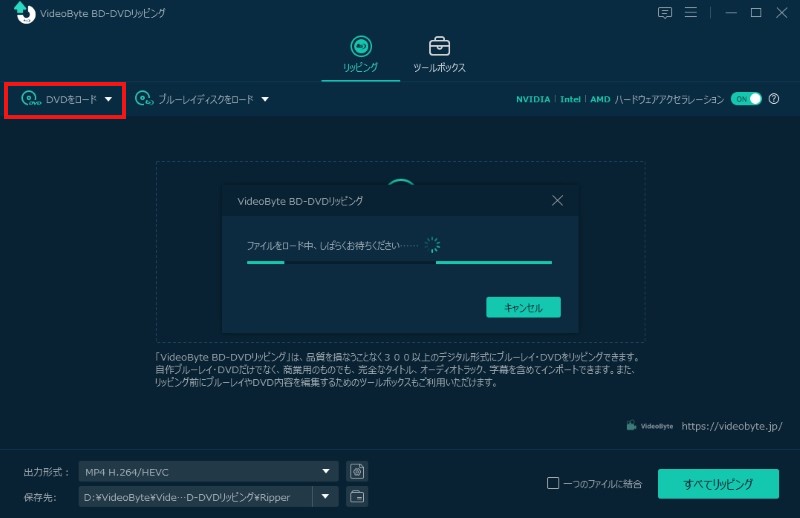Click the Blu-ray disc load icon
The height and width of the screenshot is (518, 800).
pos(144,99)
